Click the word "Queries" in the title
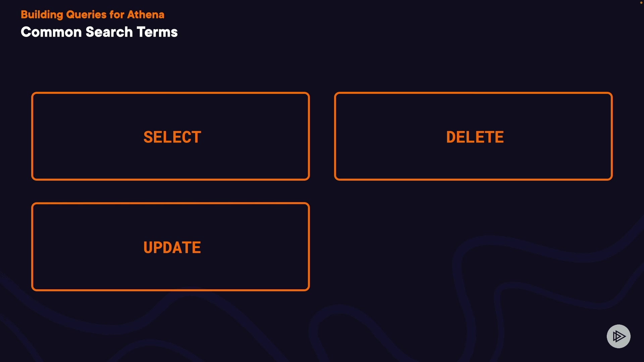This screenshot has height=362, width=644. pyautogui.click(x=86, y=15)
